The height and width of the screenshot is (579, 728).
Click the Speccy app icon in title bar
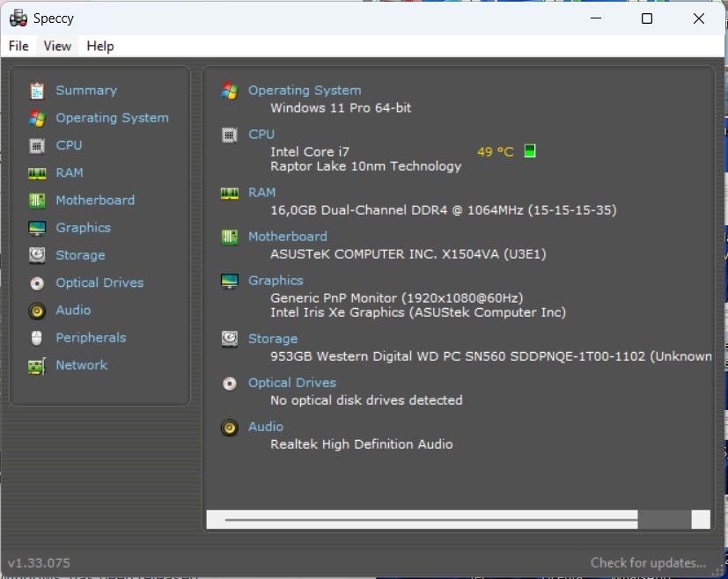click(x=18, y=18)
